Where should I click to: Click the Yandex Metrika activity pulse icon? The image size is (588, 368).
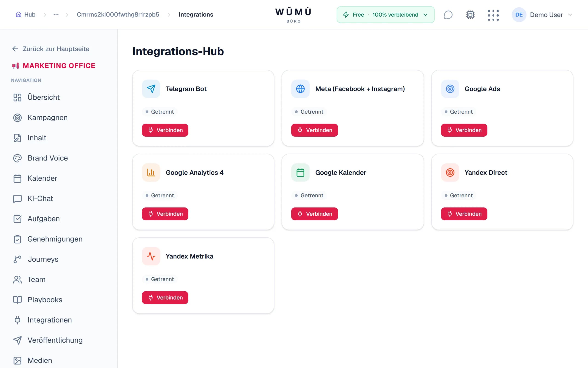(151, 256)
